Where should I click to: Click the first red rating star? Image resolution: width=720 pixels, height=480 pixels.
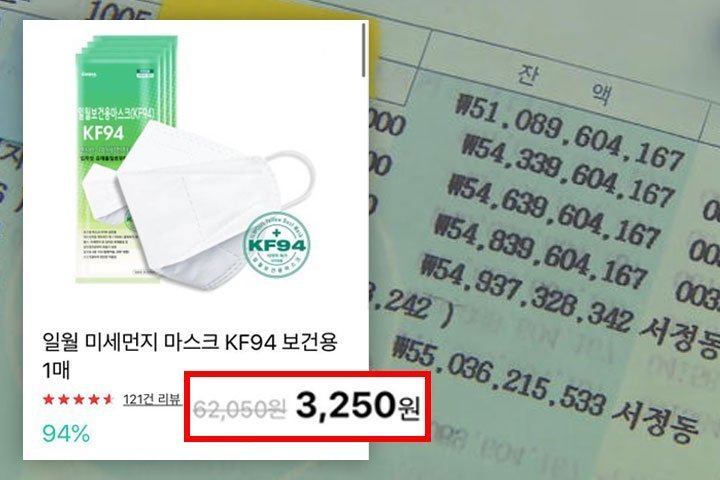pyautogui.click(x=48, y=399)
